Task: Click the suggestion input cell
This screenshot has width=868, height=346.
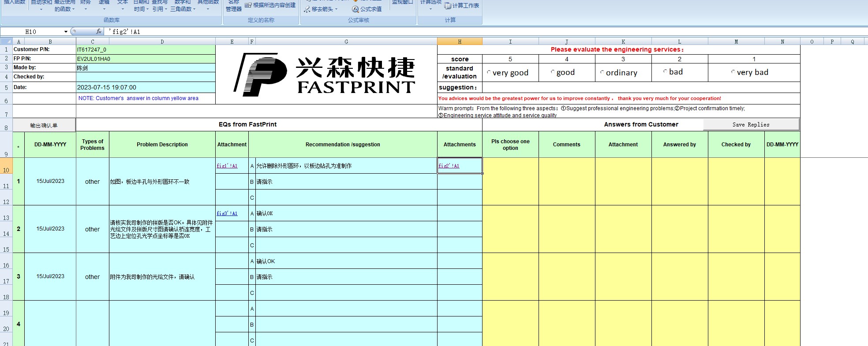Action: click(x=641, y=87)
